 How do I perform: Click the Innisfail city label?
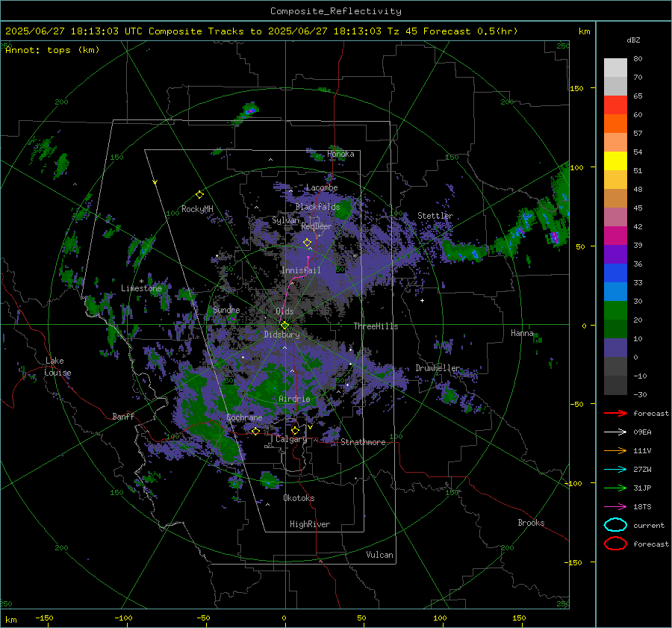point(301,270)
